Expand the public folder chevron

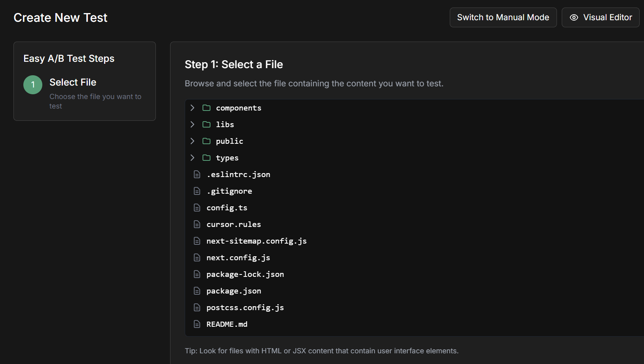(192, 141)
